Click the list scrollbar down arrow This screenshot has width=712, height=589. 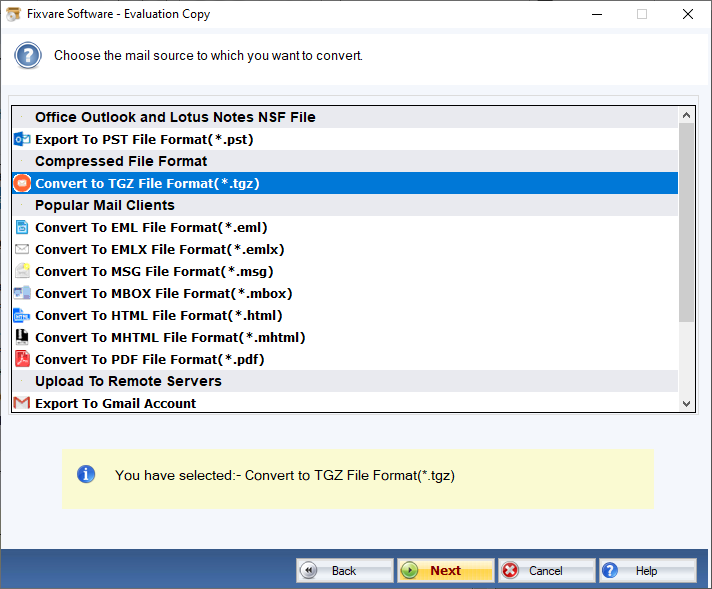[686, 404]
